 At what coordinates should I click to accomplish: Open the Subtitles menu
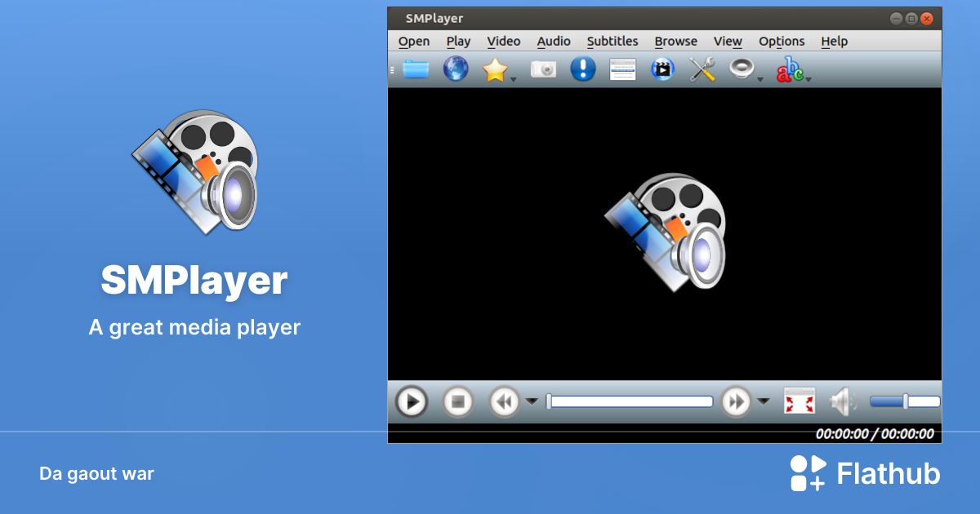pyautogui.click(x=612, y=41)
